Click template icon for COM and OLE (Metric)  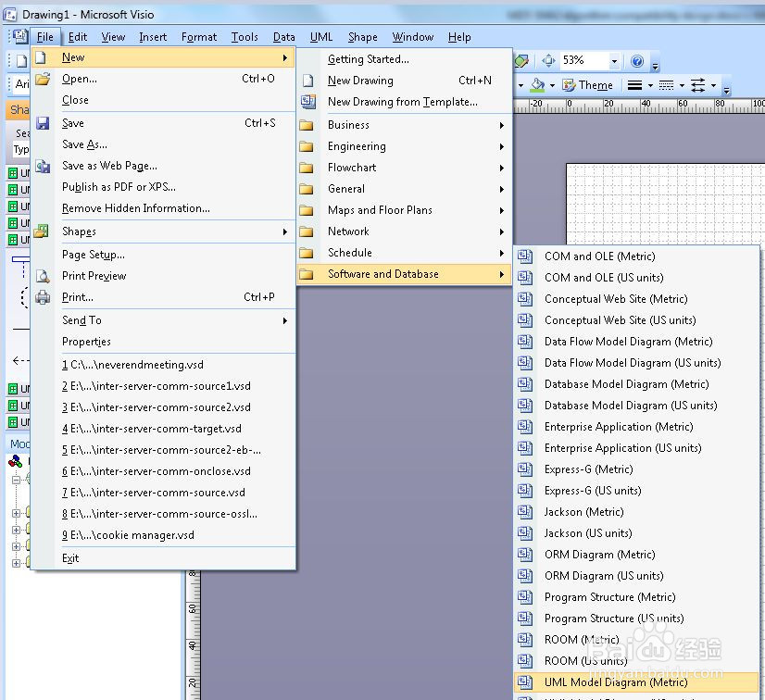525,256
